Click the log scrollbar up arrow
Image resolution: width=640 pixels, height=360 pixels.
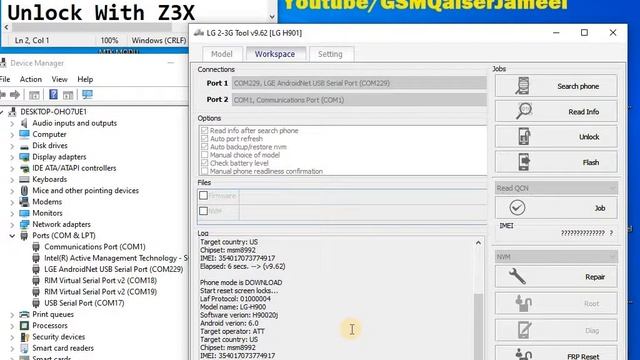pos(478,243)
